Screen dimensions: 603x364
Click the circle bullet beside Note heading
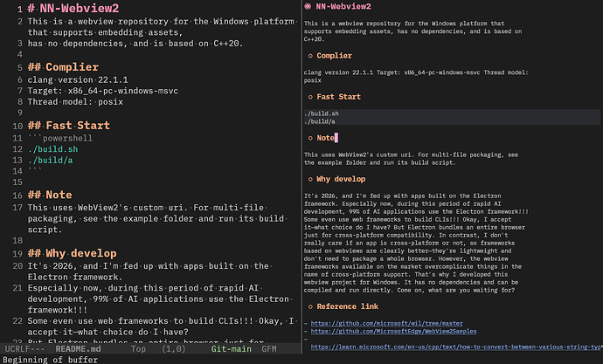click(x=310, y=138)
